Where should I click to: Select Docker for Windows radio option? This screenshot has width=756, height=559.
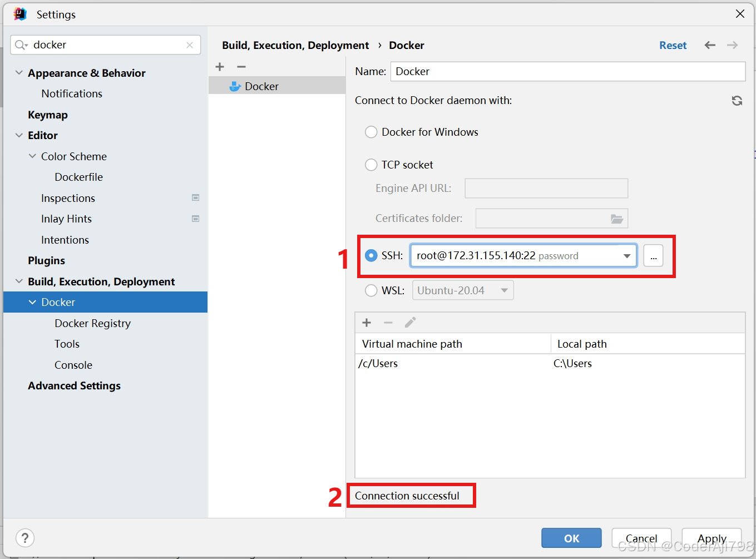[371, 132]
